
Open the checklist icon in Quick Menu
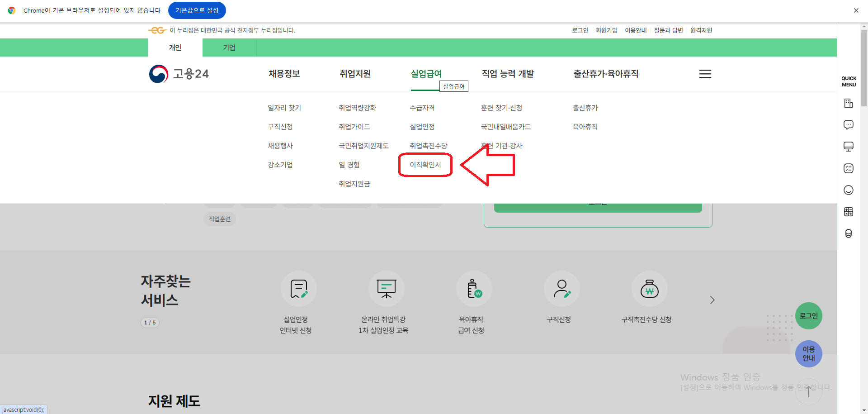click(849, 168)
